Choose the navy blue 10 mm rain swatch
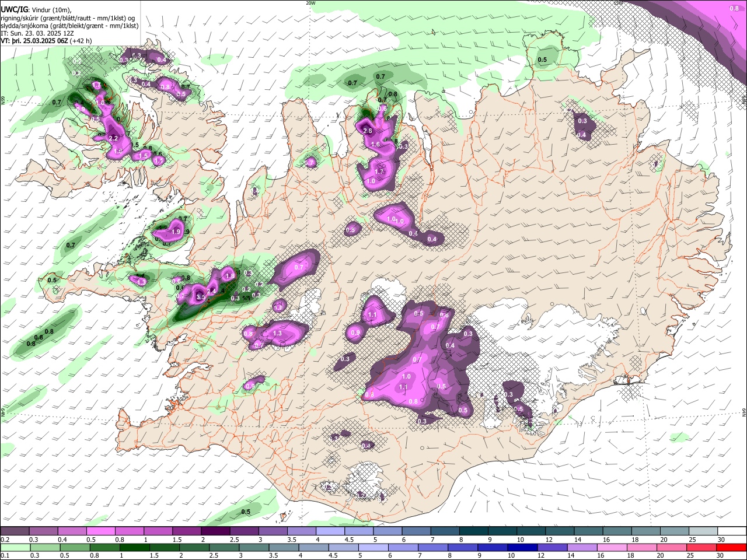The width and height of the screenshot is (747, 560). click(521, 547)
